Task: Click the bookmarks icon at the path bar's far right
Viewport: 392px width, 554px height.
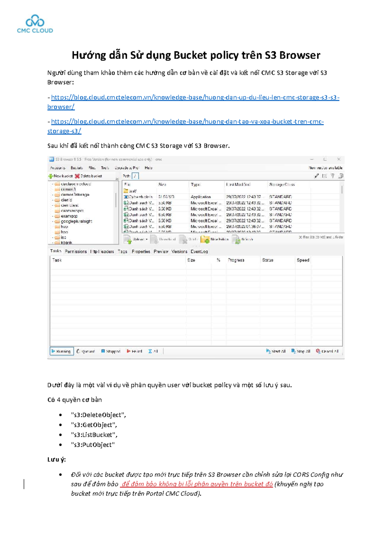Action: coord(341,176)
